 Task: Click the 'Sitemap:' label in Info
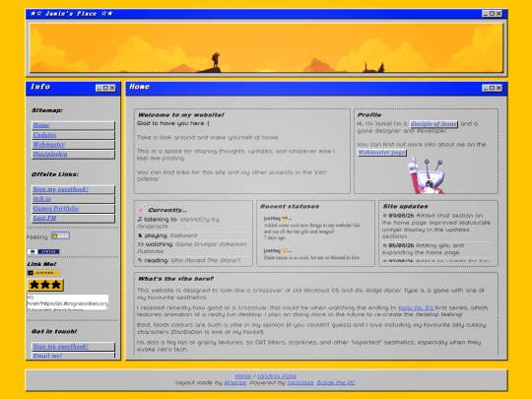[47, 110]
